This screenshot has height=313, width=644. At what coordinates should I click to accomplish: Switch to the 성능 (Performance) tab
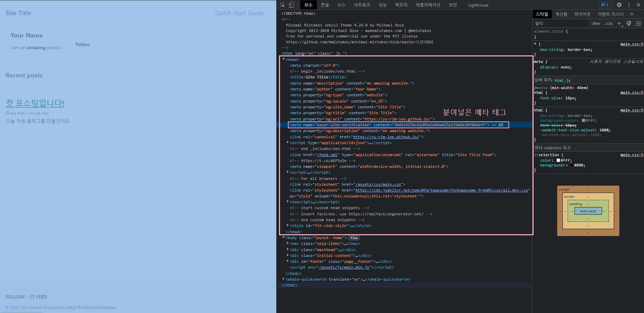(383, 5)
